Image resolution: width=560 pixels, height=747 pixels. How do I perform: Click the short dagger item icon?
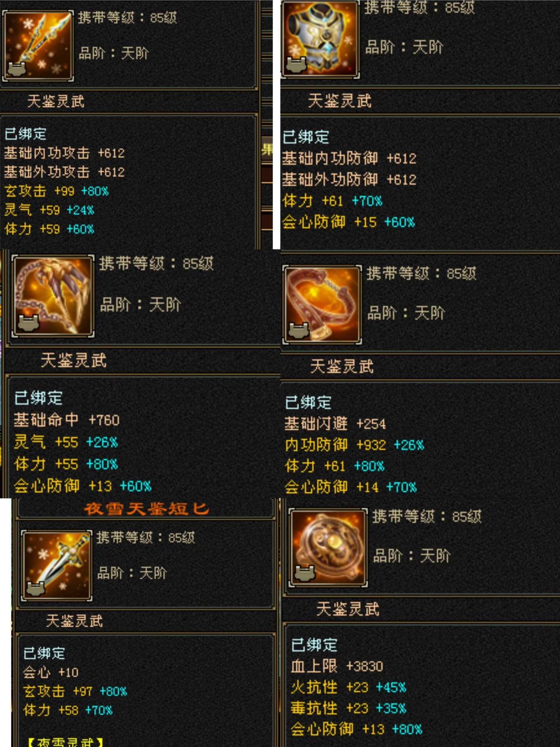click(x=56, y=565)
